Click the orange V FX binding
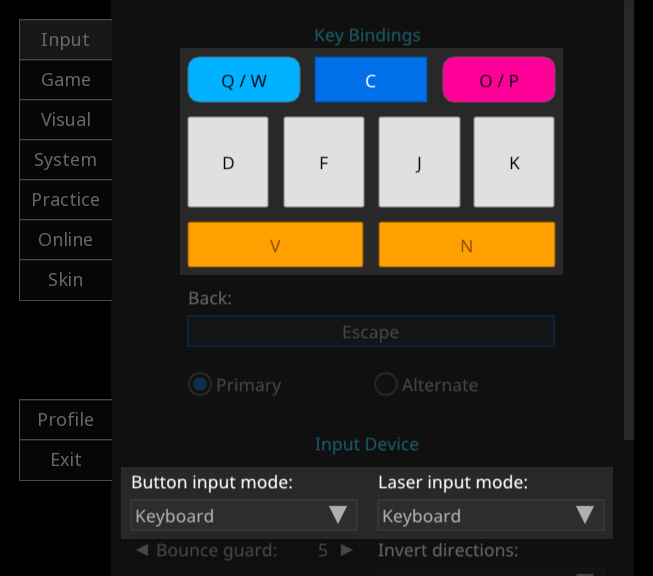The width and height of the screenshot is (653, 576). pyautogui.click(x=275, y=244)
